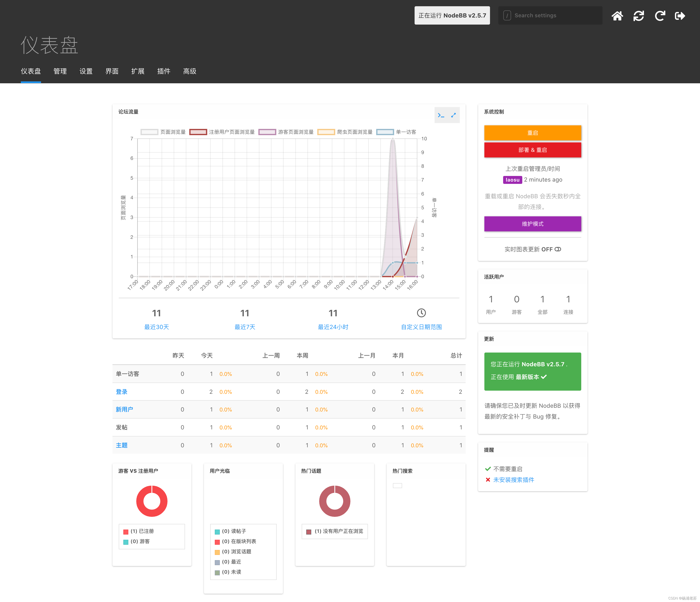Expand the traffic chart to fullscreen
The height and width of the screenshot is (602, 700).
[453, 116]
